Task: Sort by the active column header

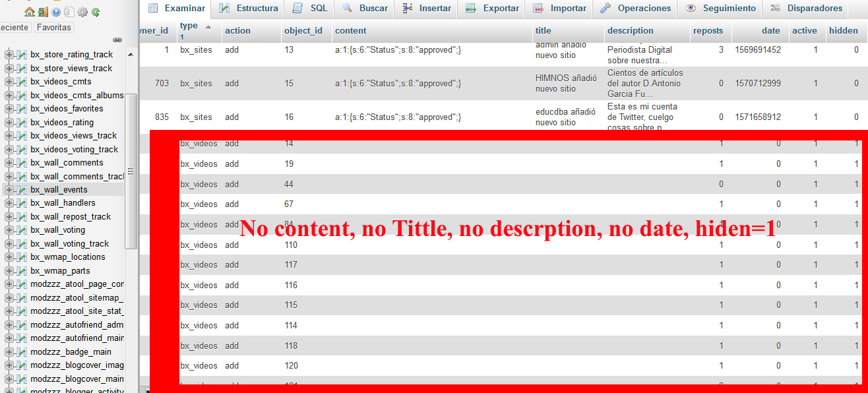Action: point(805,31)
